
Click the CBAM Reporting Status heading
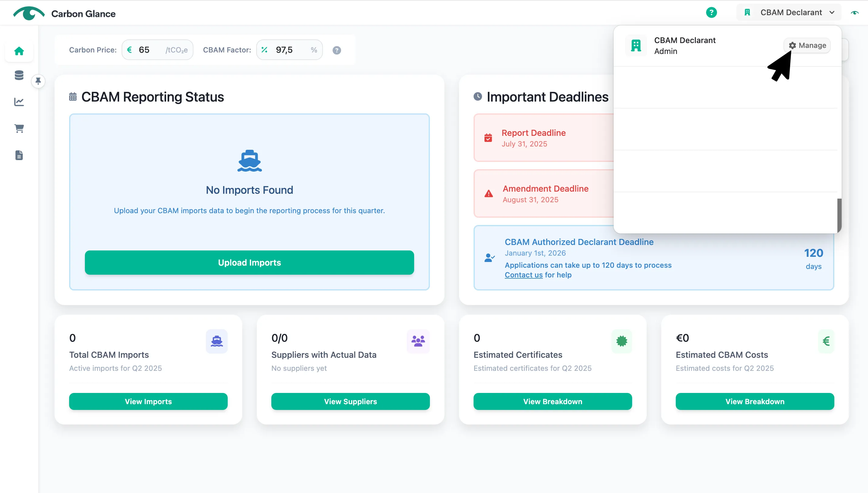pyautogui.click(x=152, y=97)
